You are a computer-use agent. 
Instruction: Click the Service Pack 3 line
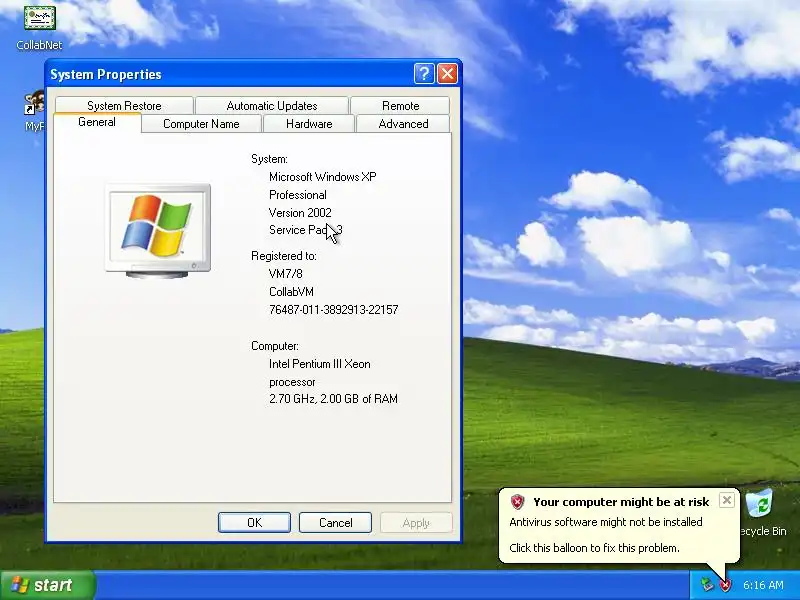pyautogui.click(x=306, y=230)
